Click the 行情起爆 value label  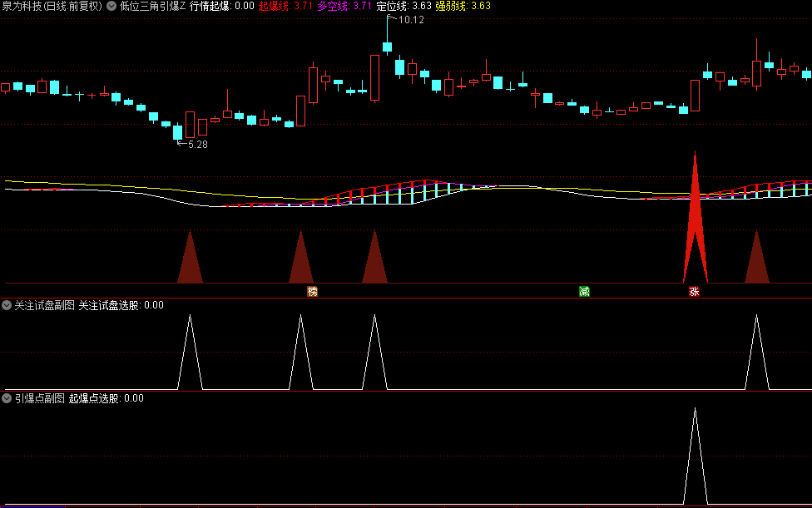tap(222, 6)
